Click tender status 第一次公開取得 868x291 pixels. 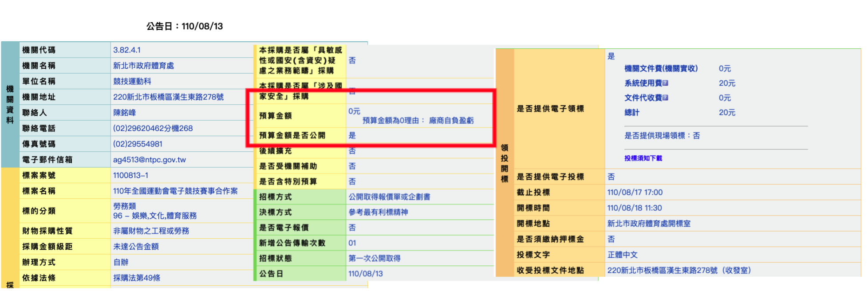375,258
